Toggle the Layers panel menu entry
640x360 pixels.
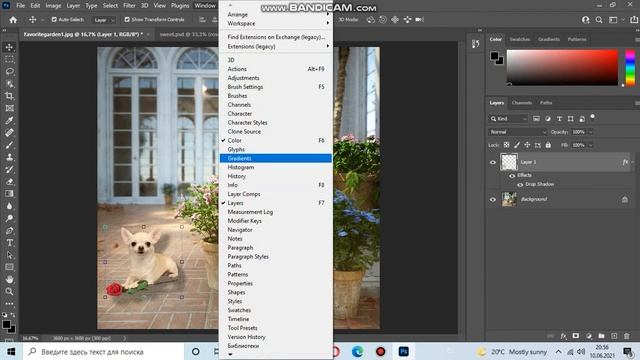[x=276, y=203]
